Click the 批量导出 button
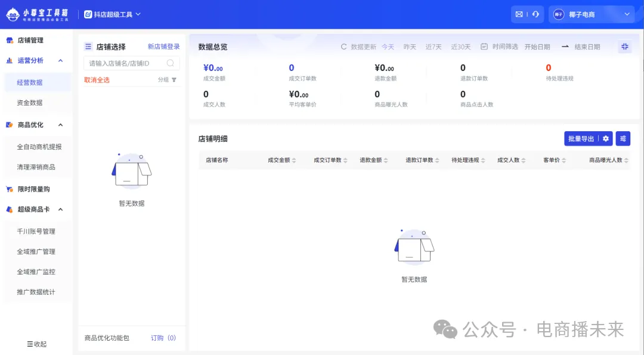644x355 pixels. point(581,138)
